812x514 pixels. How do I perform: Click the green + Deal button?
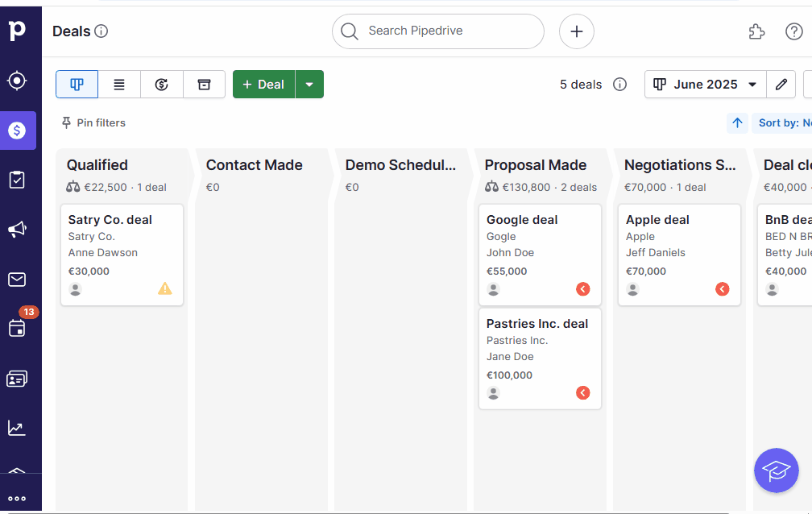pyautogui.click(x=263, y=84)
